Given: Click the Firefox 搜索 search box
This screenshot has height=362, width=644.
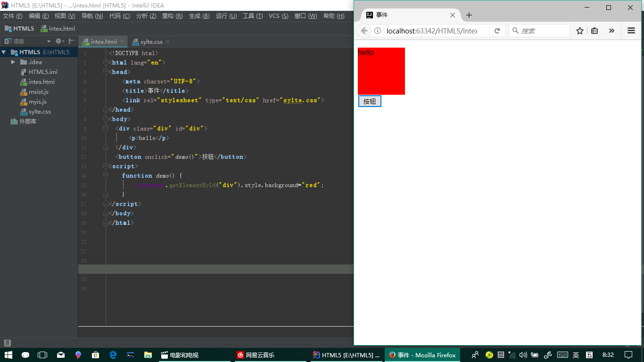Looking at the screenshot, I should pos(539,31).
